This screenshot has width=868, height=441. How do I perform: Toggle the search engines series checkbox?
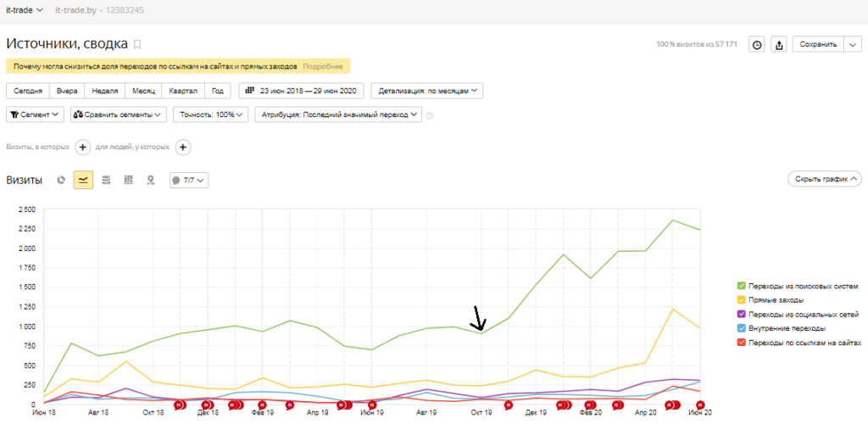[x=741, y=286]
